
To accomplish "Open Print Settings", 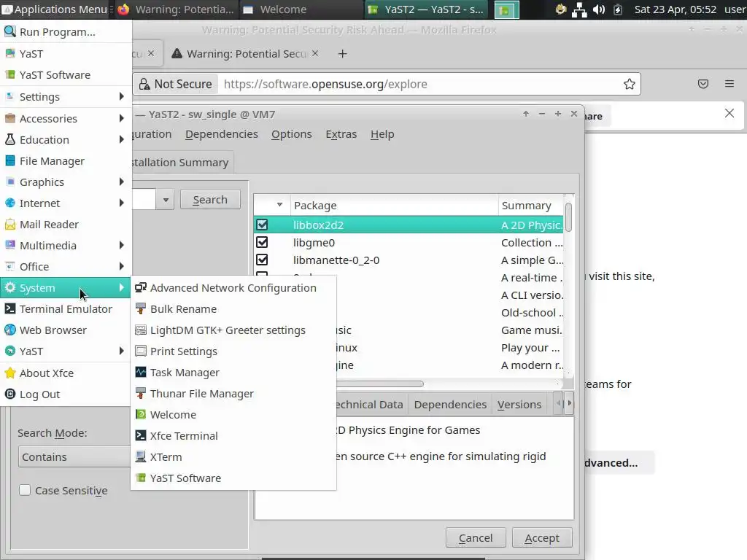I will [x=233, y=351].
